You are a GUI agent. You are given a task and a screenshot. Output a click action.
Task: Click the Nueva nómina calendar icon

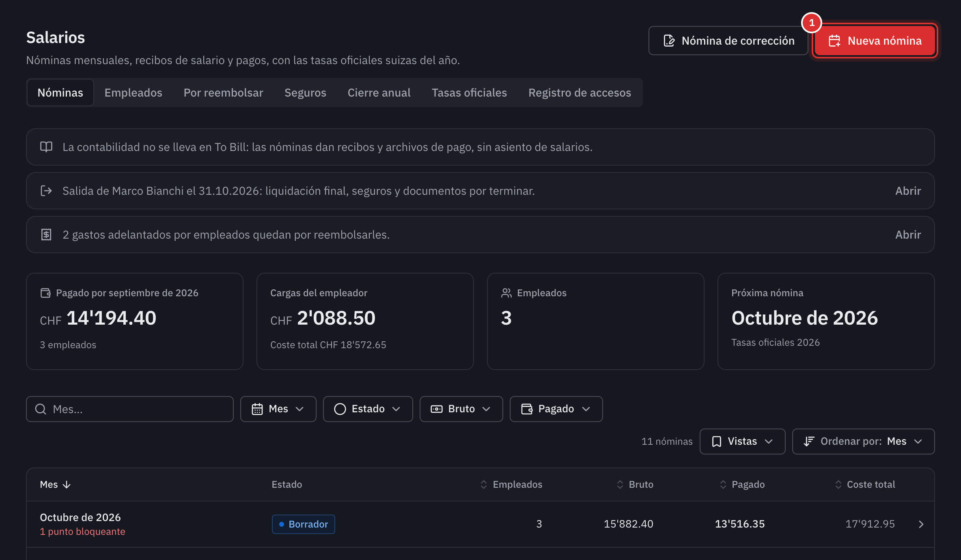(834, 41)
